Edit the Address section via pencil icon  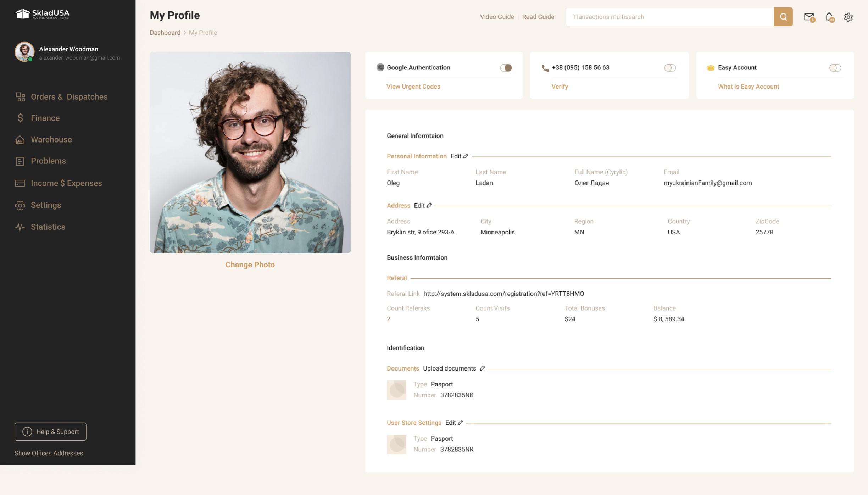[x=429, y=205]
